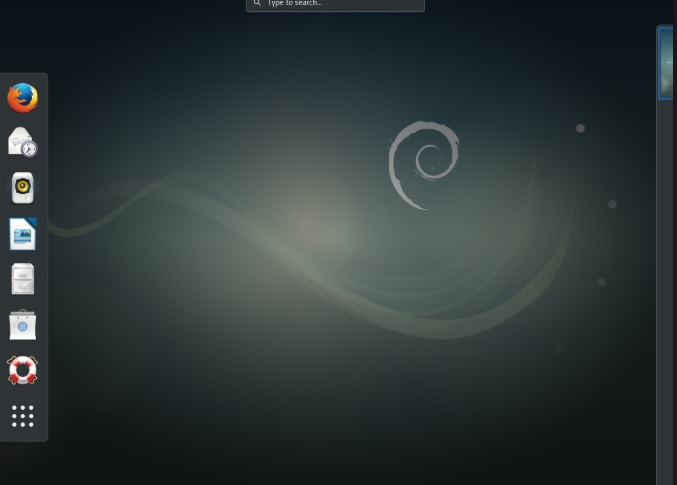Click the empty dash space below the grid icon
This screenshot has width=677, height=485.
coord(22,436)
